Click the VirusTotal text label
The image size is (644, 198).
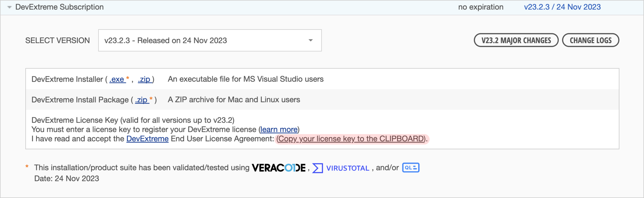tap(348, 168)
